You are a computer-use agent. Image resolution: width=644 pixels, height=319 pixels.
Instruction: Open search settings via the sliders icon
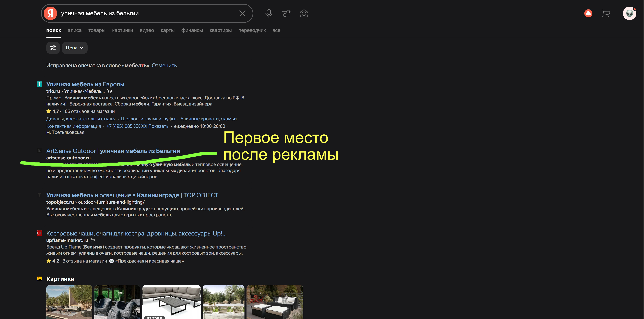(x=286, y=13)
